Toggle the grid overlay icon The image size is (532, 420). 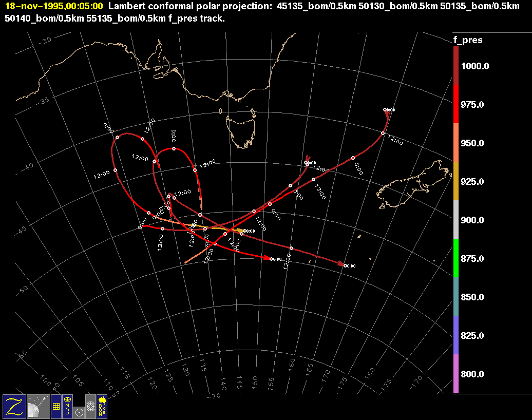tap(56, 406)
